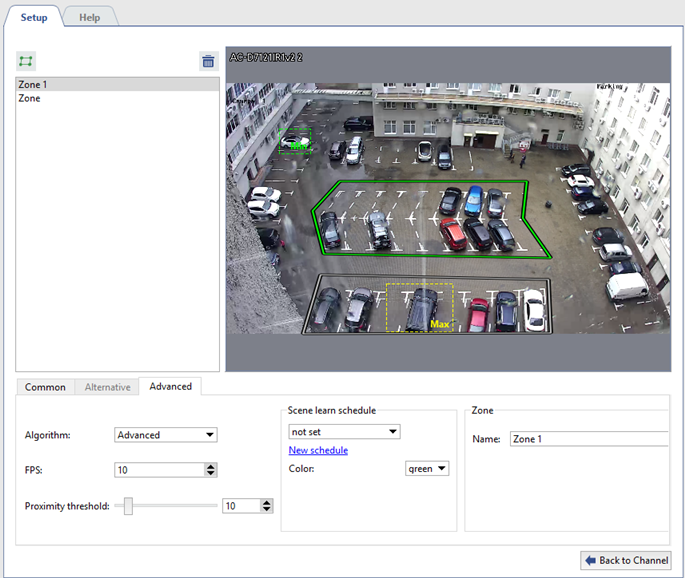The width and height of the screenshot is (685, 578).
Task: Click the zone Name input field
Action: pyautogui.click(x=588, y=439)
